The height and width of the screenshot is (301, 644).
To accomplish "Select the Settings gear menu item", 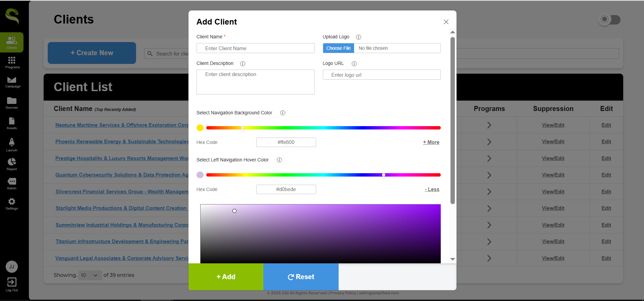I will point(12,202).
